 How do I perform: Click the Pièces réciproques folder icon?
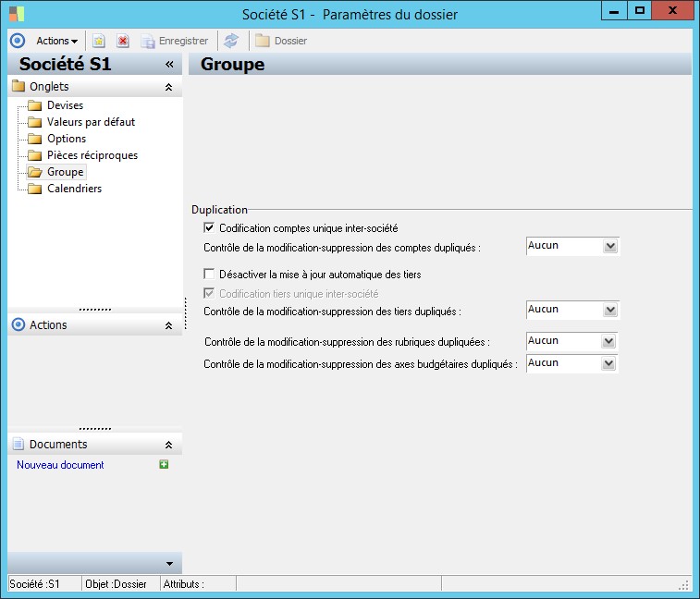(34, 155)
